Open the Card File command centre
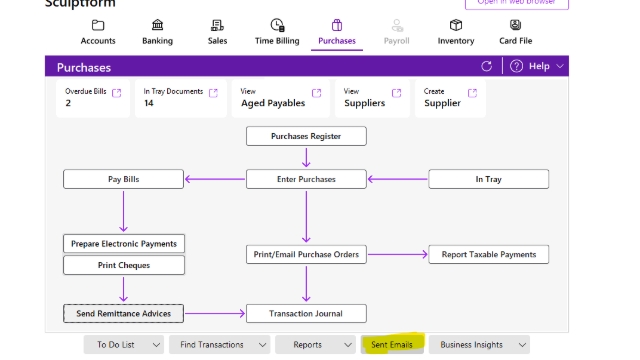The width and height of the screenshot is (640, 360). pos(516,32)
